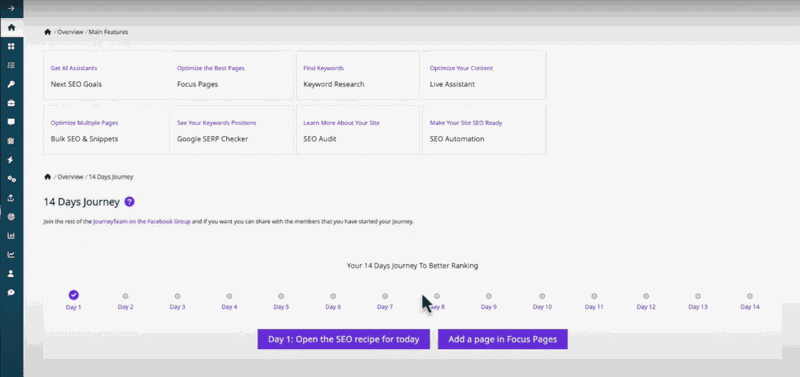Click Add a page in Focus Pages
Viewport: 800px width, 377px height.
[x=503, y=339]
